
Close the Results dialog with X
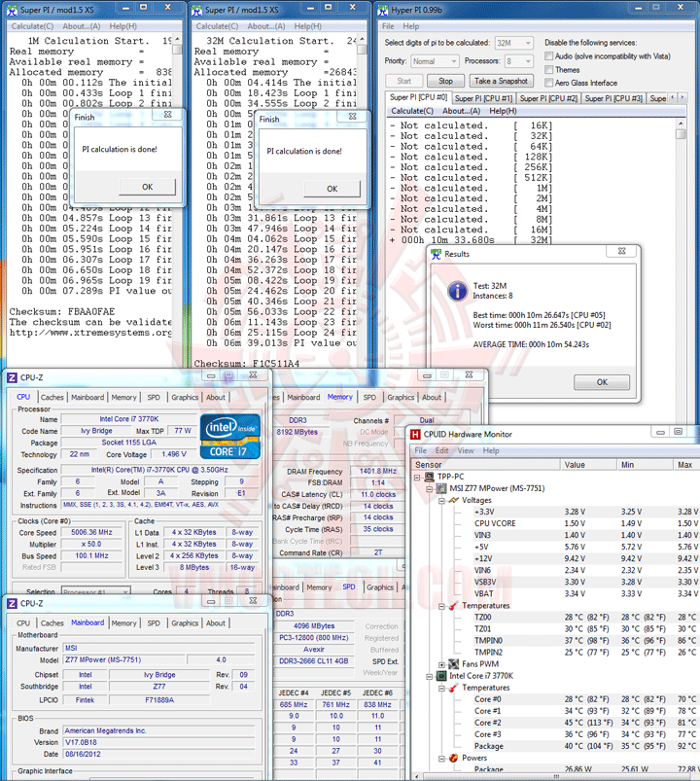click(621, 251)
